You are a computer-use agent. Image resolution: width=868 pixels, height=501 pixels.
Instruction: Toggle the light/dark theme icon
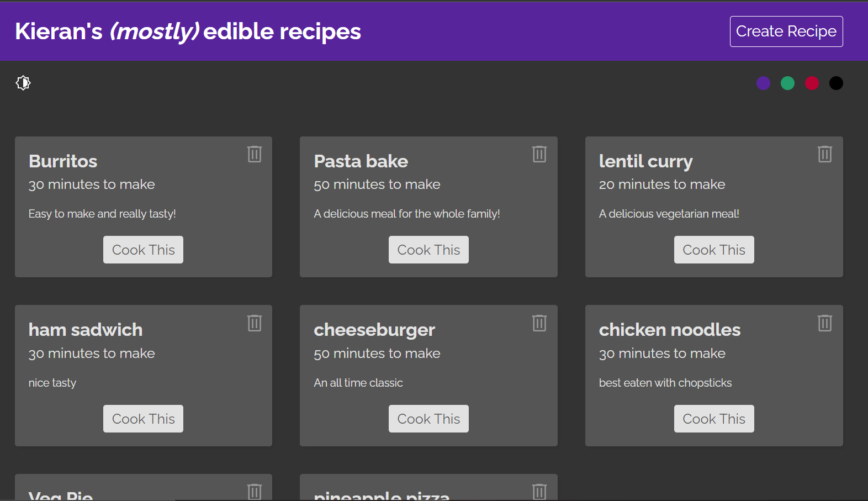click(23, 83)
